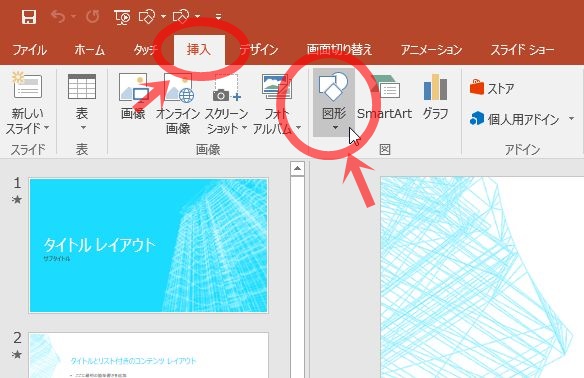
Task: Click the 図形 shapes icon
Action: pyautogui.click(x=333, y=86)
